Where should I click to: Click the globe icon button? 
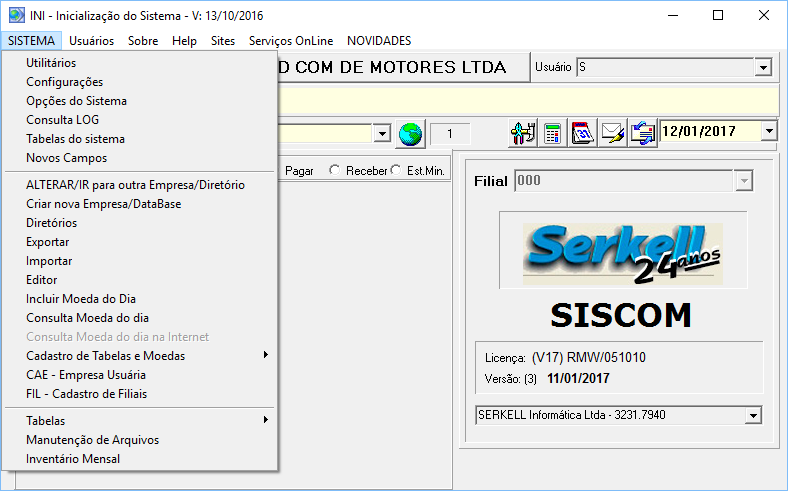click(410, 134)
